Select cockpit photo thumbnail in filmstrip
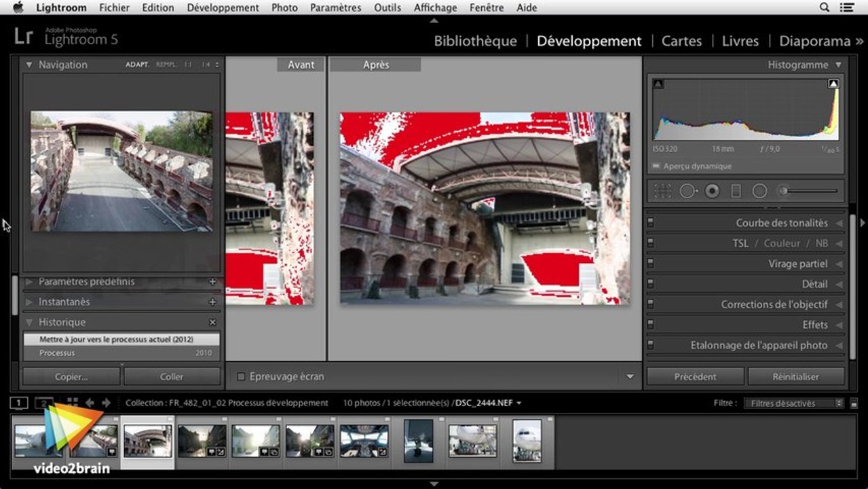The width and height of the screenshot is (868, 489). [x=364, y=441]
